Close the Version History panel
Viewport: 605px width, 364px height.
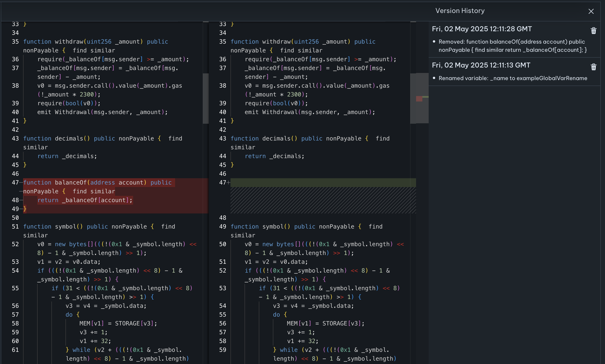pos(591,11)
